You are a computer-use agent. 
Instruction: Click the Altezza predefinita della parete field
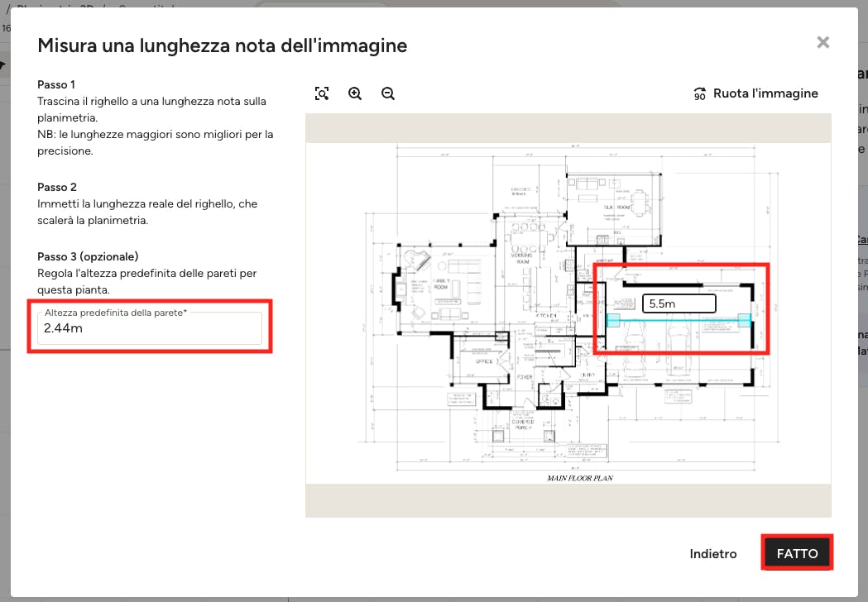[x=150, y=327]
